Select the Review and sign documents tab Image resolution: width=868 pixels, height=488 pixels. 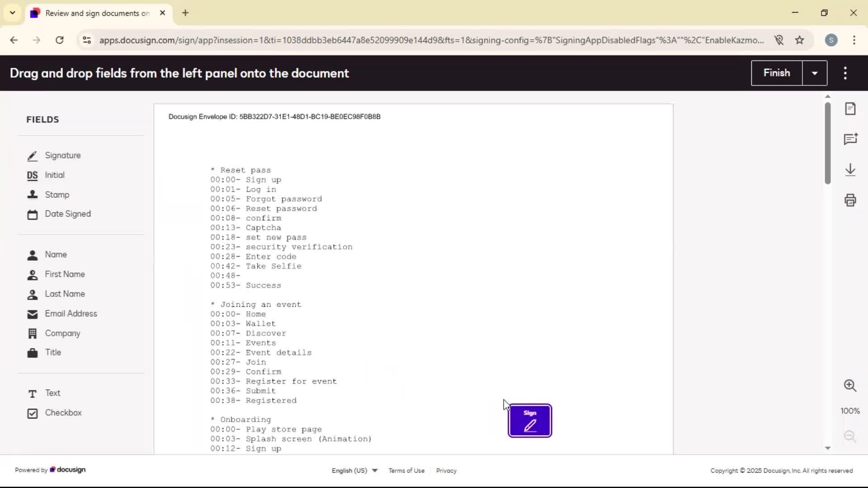click(x=98, y=13)
